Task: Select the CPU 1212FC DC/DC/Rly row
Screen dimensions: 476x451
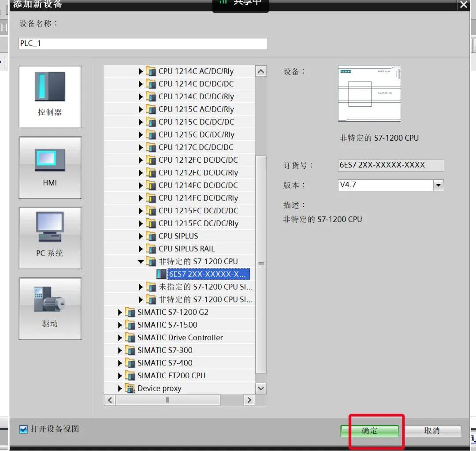Action: pyautogui.click(x=179, y=173)
